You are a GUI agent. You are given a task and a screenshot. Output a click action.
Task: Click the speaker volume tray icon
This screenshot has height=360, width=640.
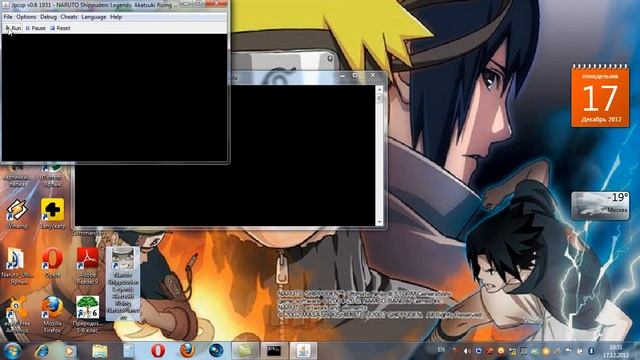(x=467, y=351)
